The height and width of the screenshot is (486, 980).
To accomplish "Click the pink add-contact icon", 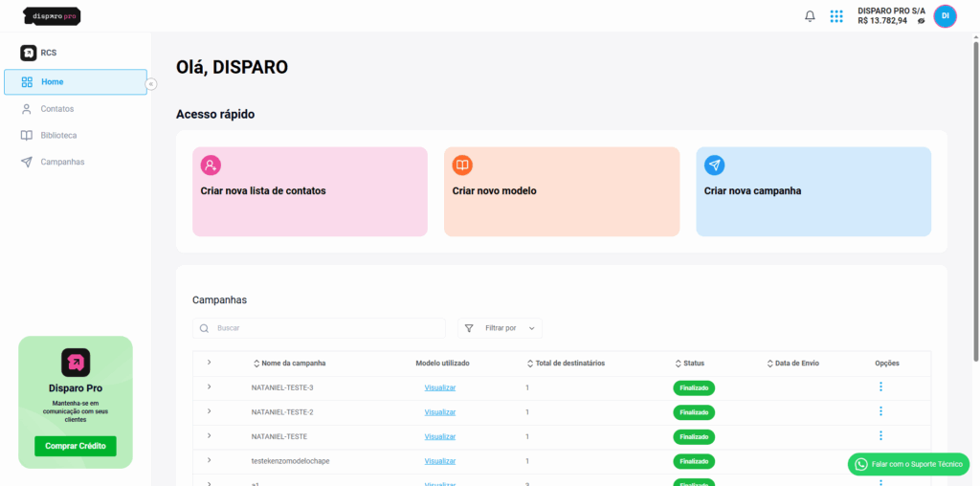I will point(211,165).
